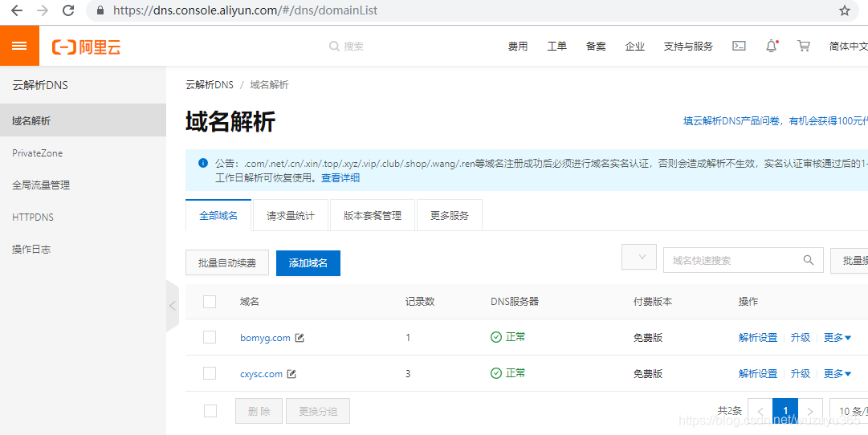Click the disabled 删除 button
This screenshot has height=435, width=868.
click(x=259, y=411)
